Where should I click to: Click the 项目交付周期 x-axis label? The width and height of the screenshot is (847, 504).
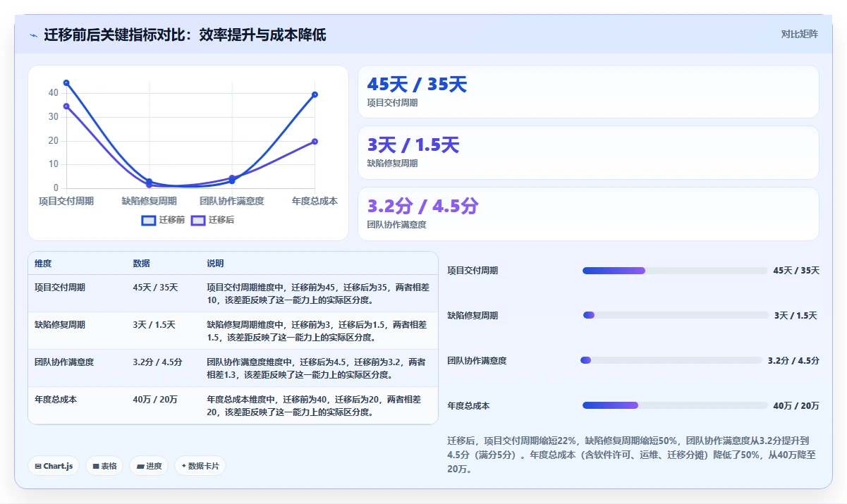click(66, 201)
